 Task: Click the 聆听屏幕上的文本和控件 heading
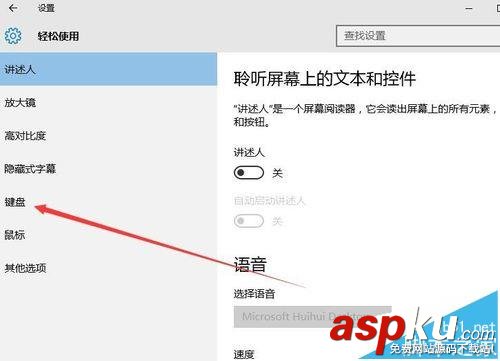[325, 79]
